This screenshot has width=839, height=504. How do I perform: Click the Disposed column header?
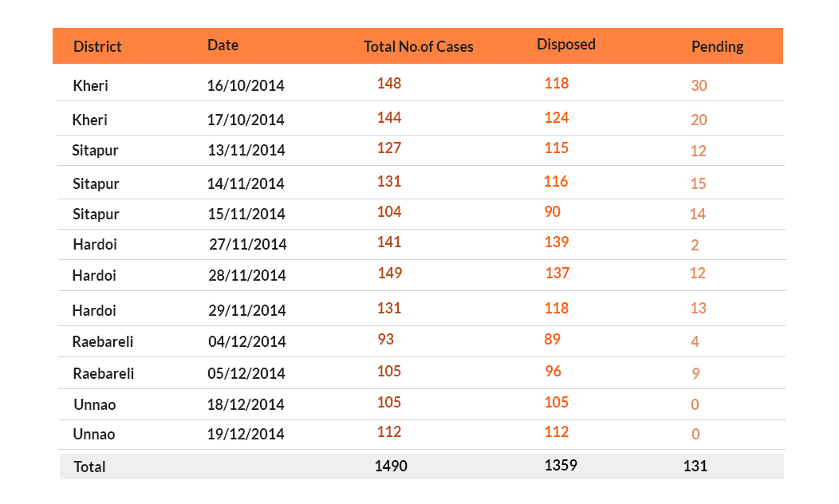(x=566, y=45)
